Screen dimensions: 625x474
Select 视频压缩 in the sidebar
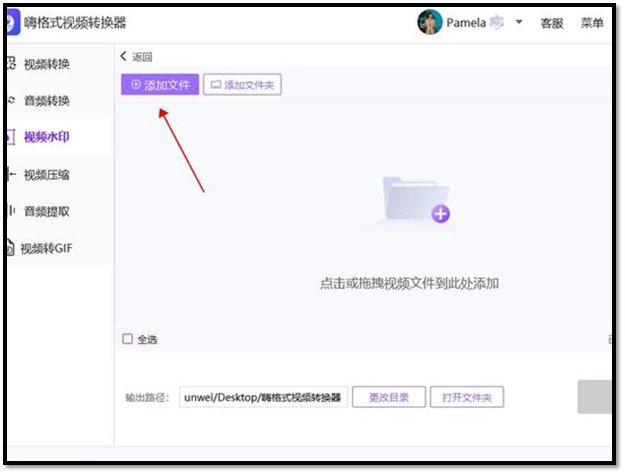click(x=47, y=175)
